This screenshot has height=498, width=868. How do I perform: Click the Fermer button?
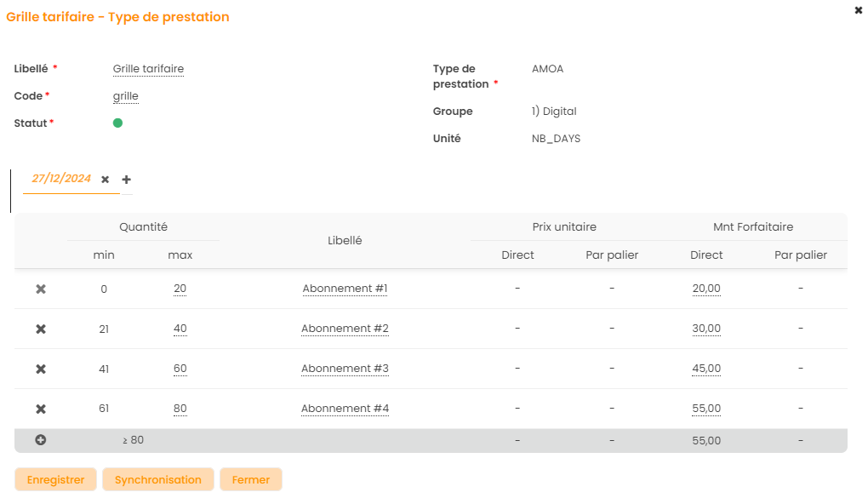click(251, 479)
